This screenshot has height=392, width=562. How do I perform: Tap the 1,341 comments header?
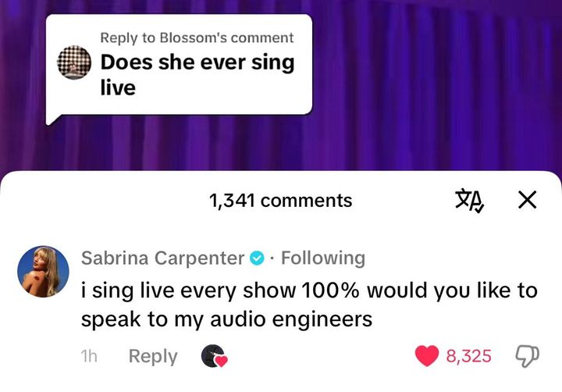click(280, 201)
